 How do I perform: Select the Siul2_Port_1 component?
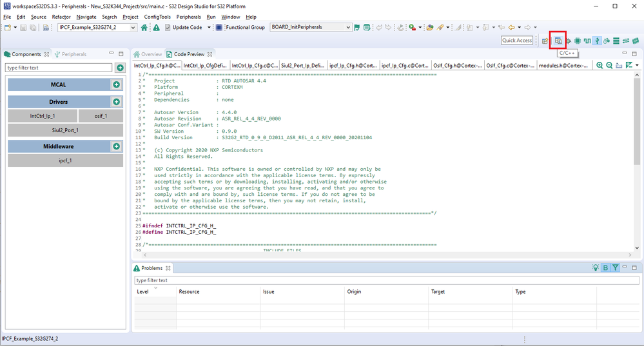[65, 130]
